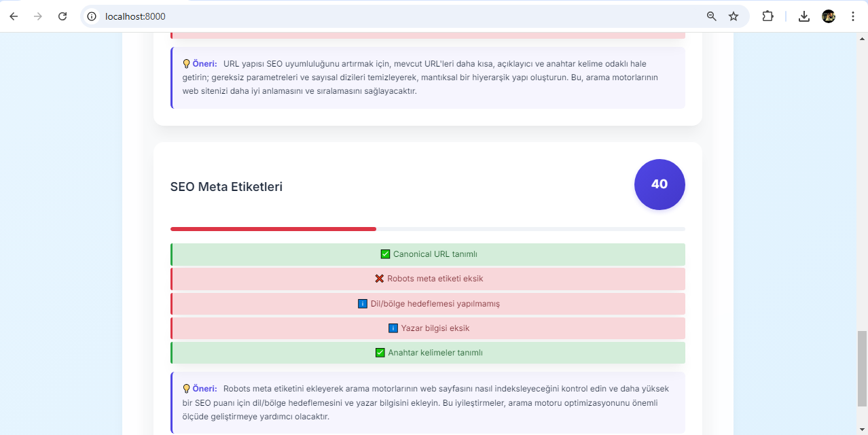Viewport: 868px width, 435px height.
Task: Open the zoom magnifier in address bar
Action: point(712,16)
